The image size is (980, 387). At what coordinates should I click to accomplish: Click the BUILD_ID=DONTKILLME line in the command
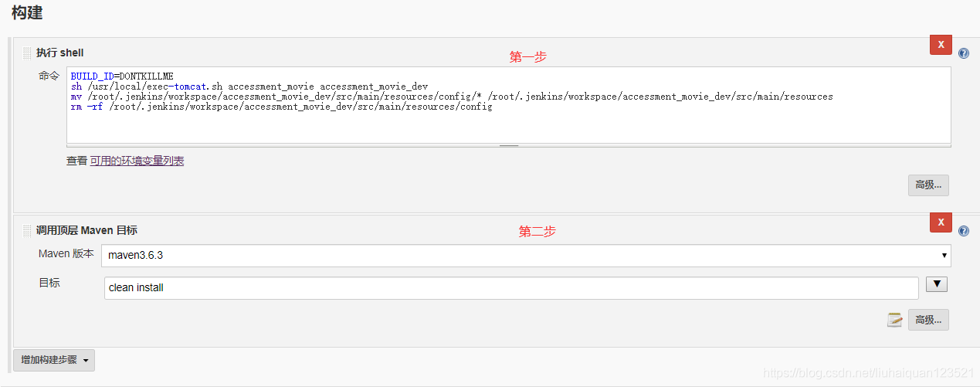(122, 76)
